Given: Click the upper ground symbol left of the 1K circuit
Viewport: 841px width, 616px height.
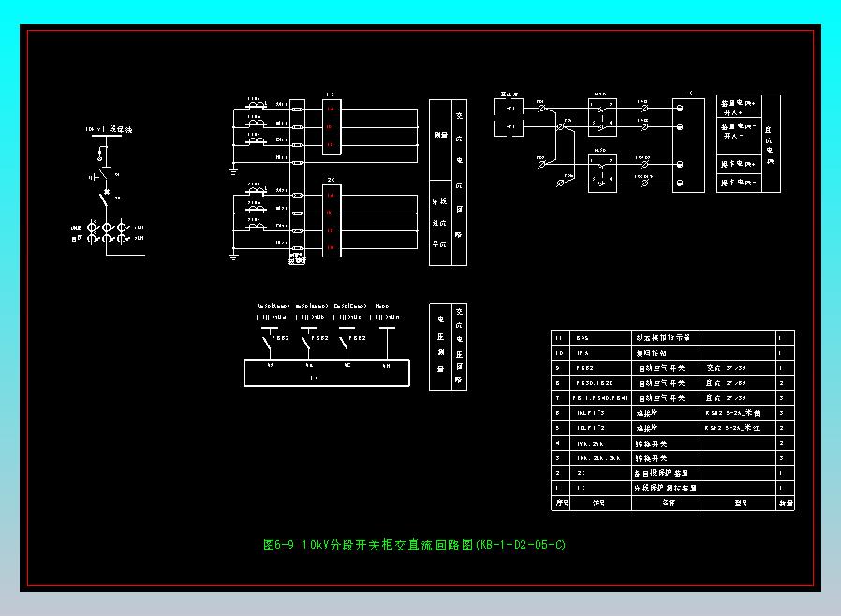Looking at the screenshot, I should click(233, 171).
